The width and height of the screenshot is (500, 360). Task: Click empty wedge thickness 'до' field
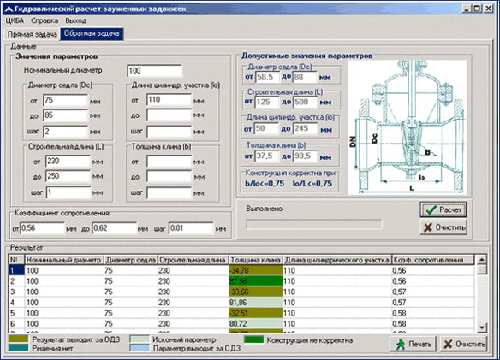click(169, 177)
